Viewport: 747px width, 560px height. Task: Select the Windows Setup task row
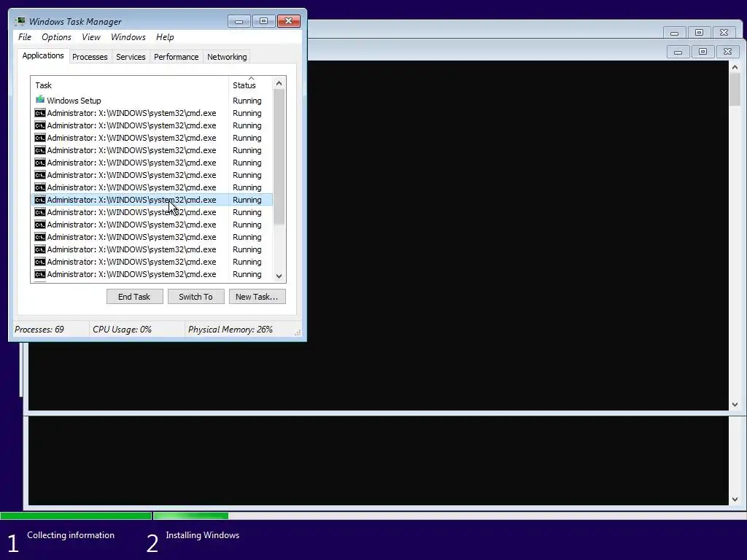[152, 101]
